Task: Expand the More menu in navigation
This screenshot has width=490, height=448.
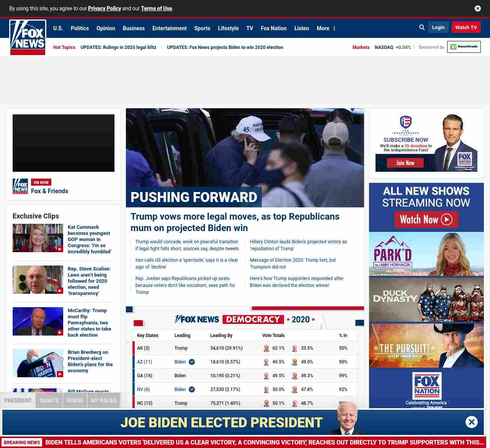Action: [326, 28]
